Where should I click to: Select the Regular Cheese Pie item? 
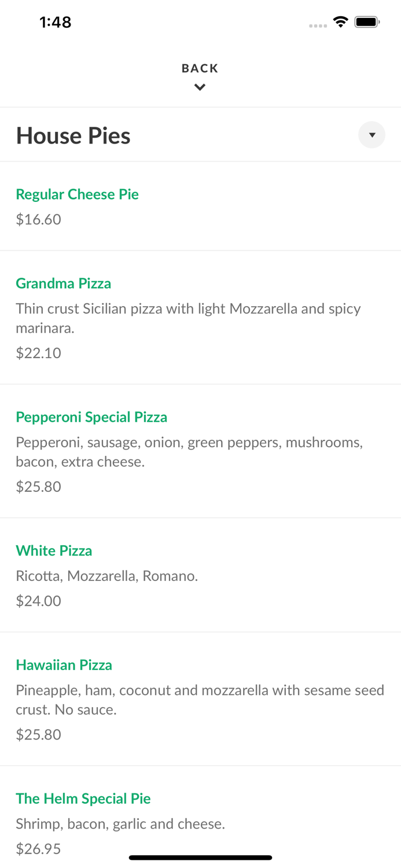[78, 194]
